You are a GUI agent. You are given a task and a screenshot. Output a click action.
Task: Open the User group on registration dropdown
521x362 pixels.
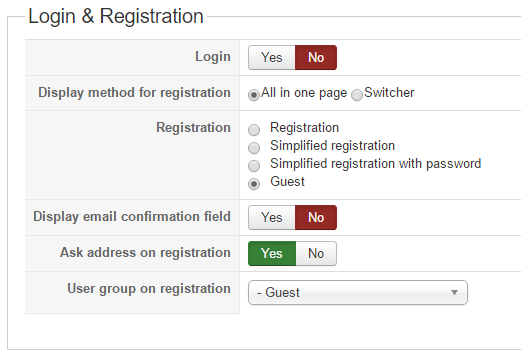coord(358,292)
